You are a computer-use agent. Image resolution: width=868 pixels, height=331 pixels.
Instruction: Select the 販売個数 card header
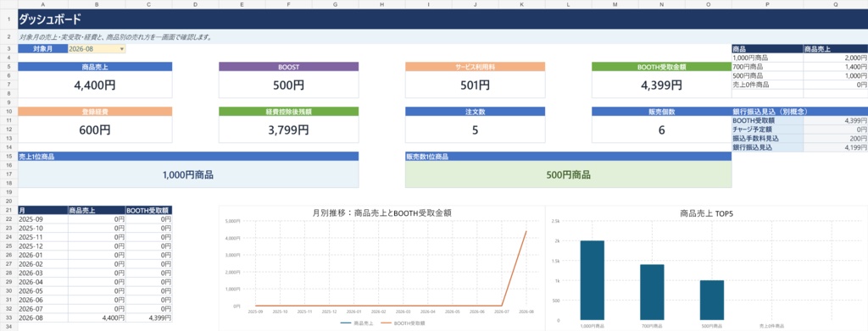(x=661, y=112)
